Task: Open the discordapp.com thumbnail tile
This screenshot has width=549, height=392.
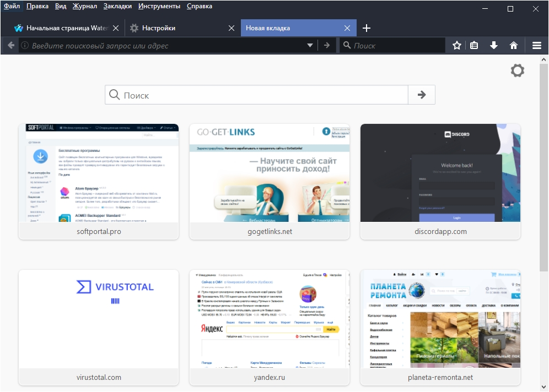Action: [x=440, y=182]
